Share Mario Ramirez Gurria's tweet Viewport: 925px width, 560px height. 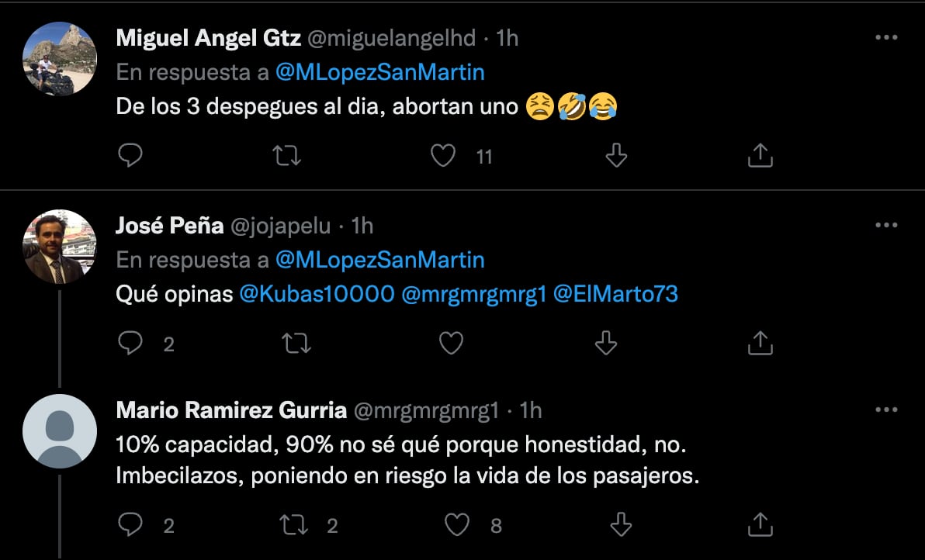point(760,525)
